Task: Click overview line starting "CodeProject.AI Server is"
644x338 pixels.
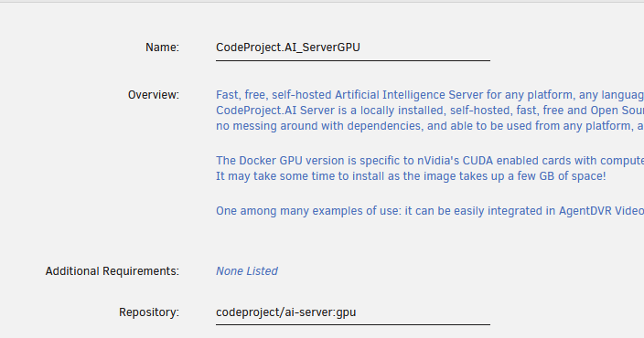Action: [x=430, y=111]
